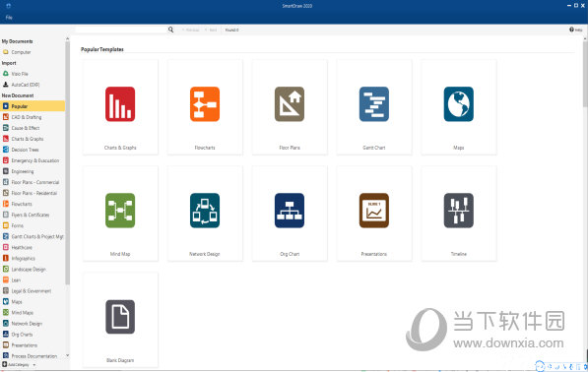Viewport: 588px width, 372px height.
Task: Open the Presentations template icon
Action: click(374, 211)
